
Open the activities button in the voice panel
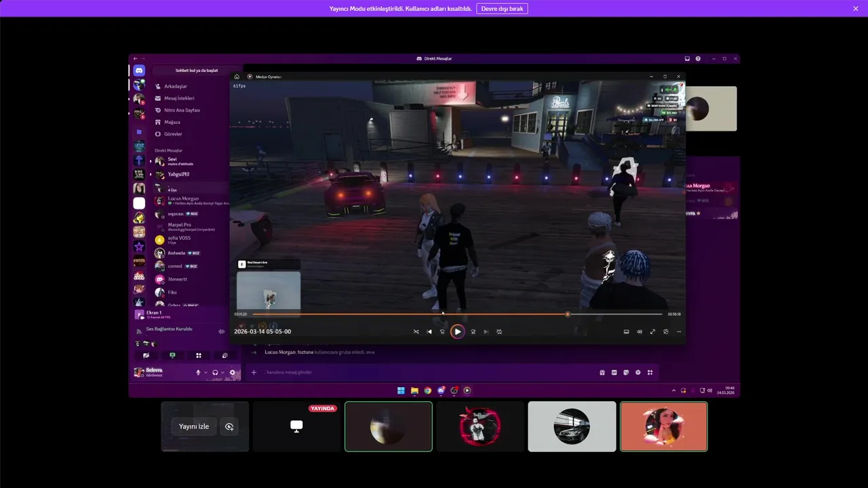(x=199, y=355)
